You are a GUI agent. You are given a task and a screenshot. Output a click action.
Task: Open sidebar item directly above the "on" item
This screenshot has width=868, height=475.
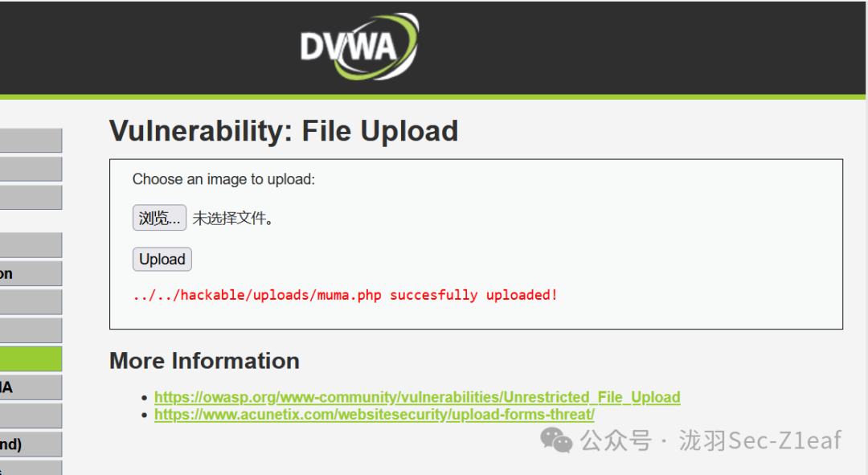31,244
